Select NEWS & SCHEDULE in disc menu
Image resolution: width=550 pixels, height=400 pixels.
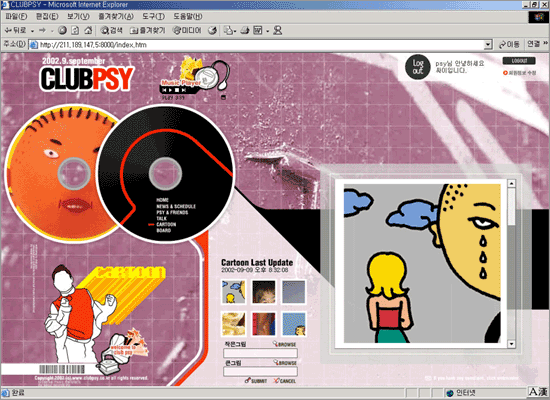tap(176, 206)
